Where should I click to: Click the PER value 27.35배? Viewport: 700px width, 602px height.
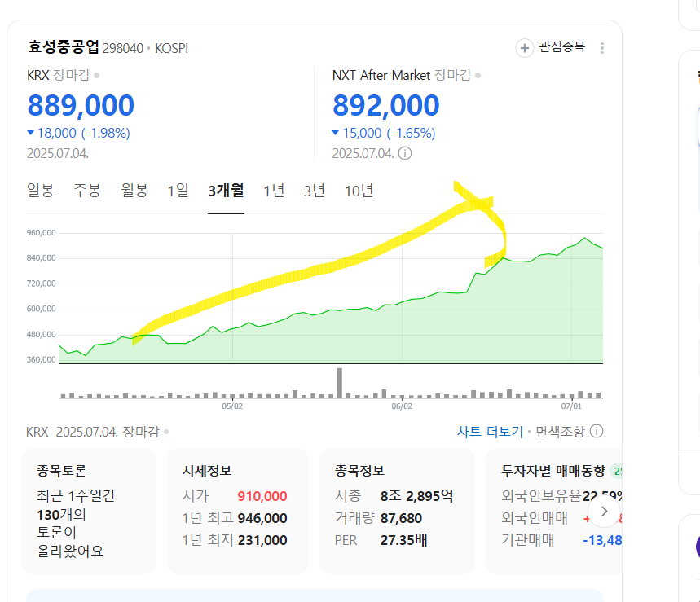tap(404, 540)
